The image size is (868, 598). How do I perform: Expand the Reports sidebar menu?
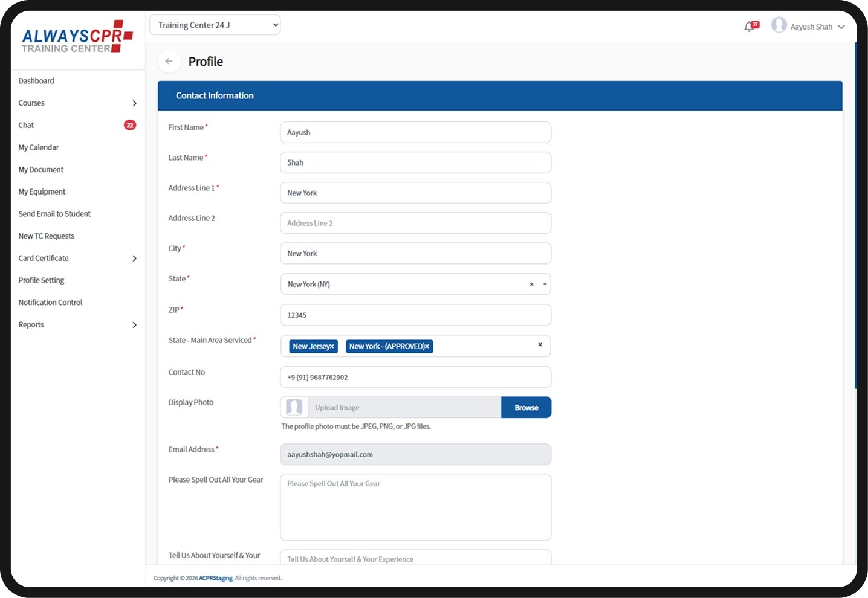[x=77, y=325]
